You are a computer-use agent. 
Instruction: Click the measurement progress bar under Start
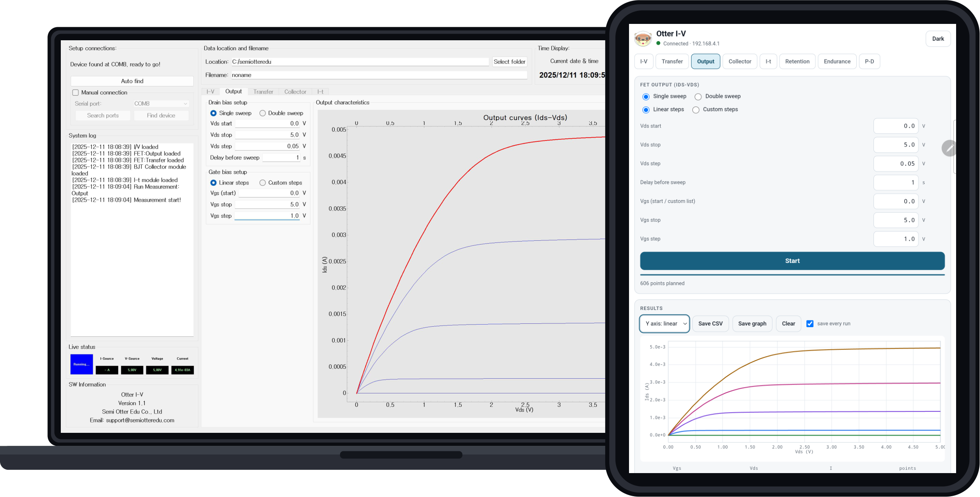coord(792,275)
